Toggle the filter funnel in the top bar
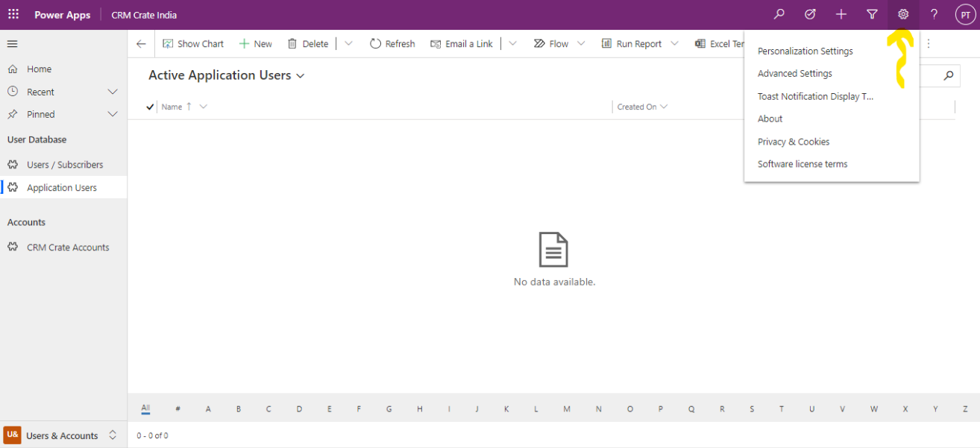 (x=872, y=14)
